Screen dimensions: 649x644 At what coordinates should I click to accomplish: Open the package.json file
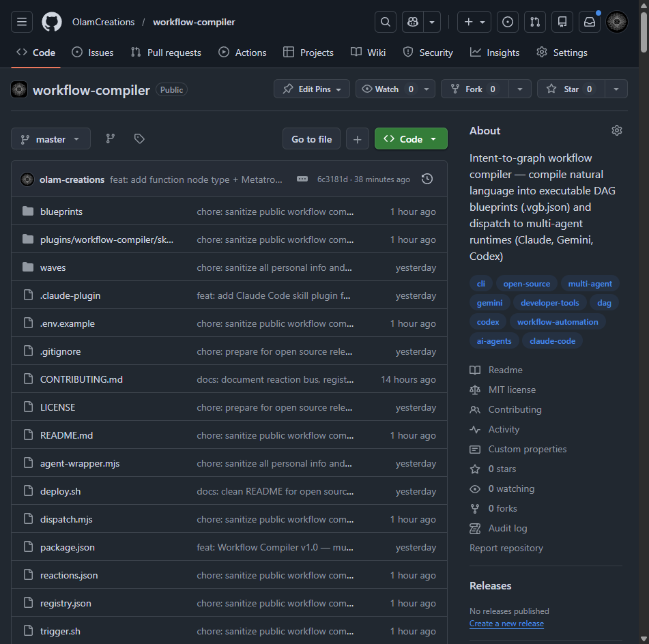(x=68, y=547)
